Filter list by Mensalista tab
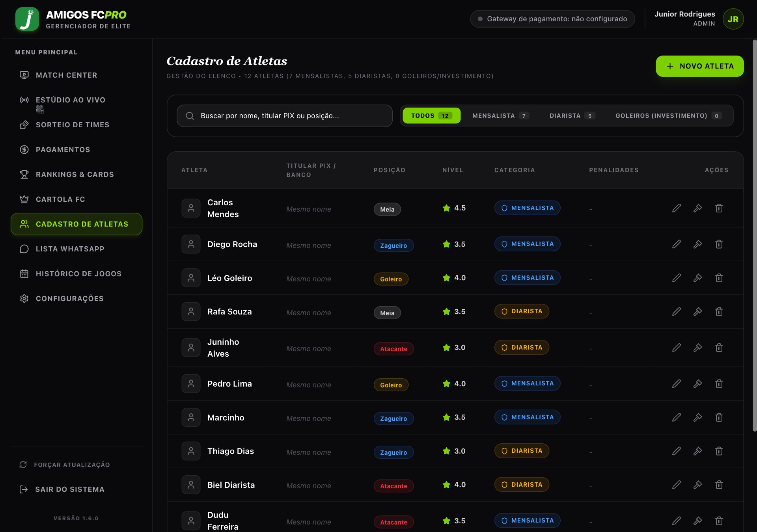The image size is (757, 532). pyautogui.click(x=500, y=116)
